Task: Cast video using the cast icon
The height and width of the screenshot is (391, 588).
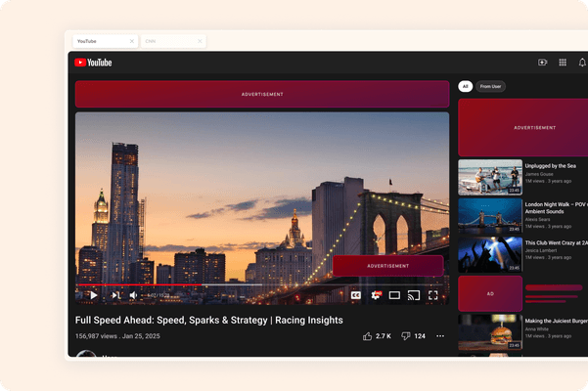Action: [413, 294]
